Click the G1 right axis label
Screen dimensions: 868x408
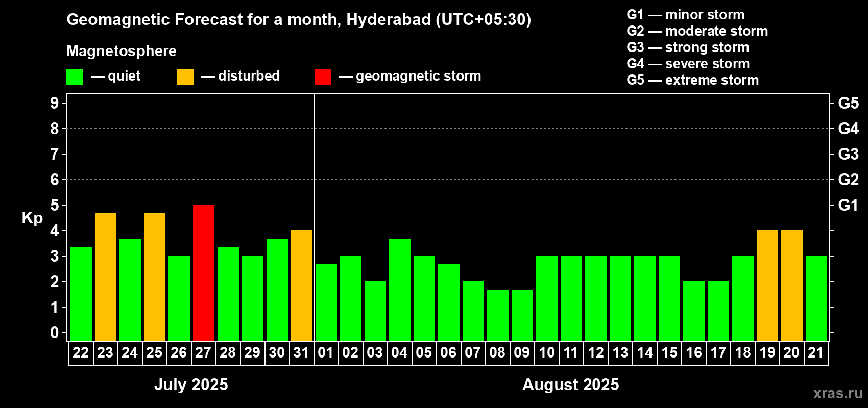[849, 205]
